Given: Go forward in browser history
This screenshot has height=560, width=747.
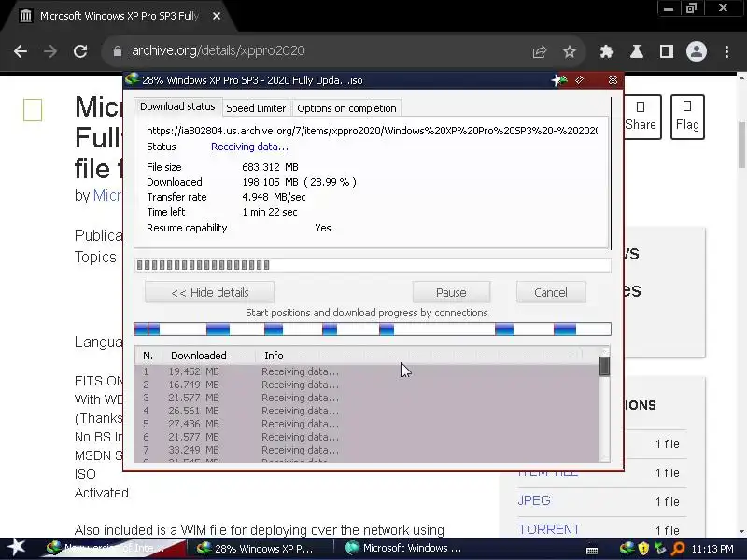Looking at the screenshot, I should click(50, 51).
